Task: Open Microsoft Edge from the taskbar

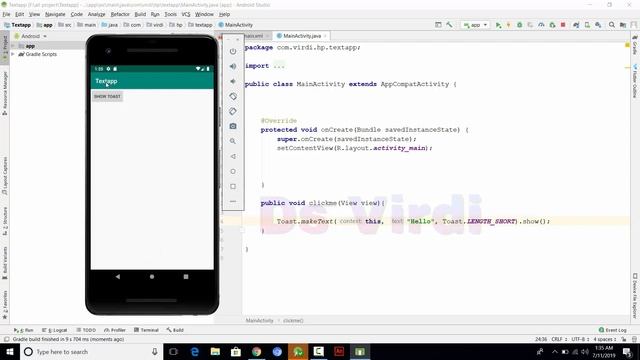Action: pyautogui.click(x=195, y=351)
